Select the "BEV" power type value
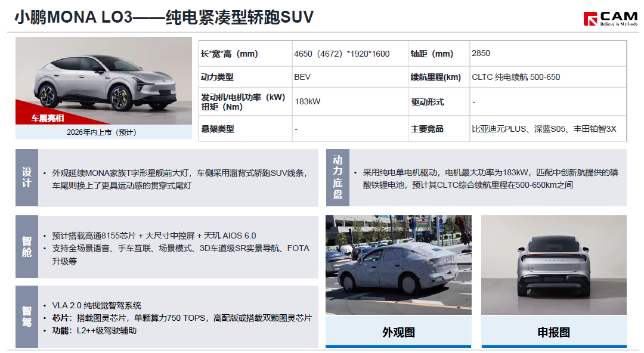 [x=302, y=78]
